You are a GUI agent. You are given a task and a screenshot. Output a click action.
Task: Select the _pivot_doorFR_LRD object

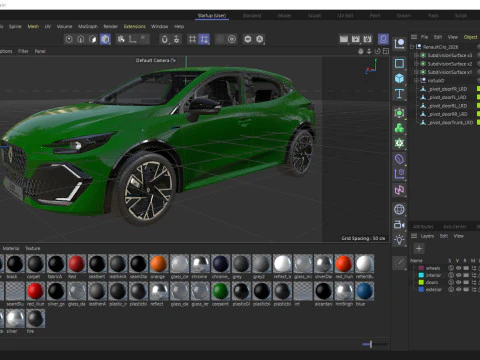pyautogui.click(x=447, y=89)
